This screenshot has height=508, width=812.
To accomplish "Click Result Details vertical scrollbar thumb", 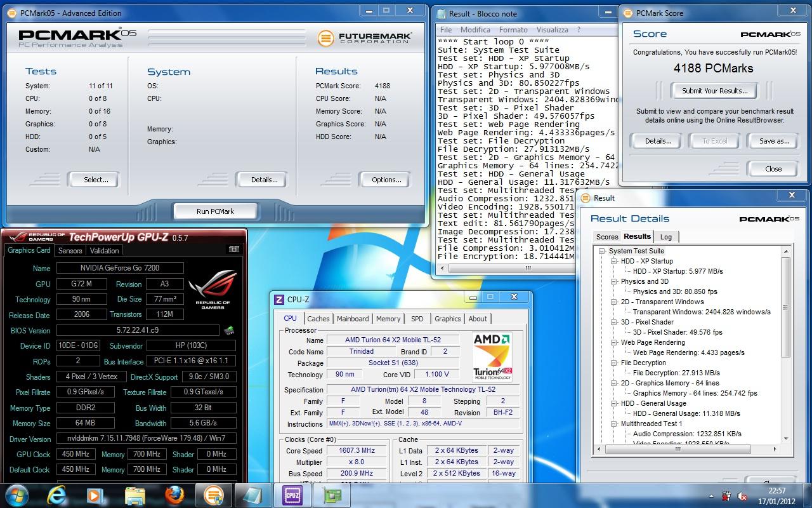I will 785,308.
